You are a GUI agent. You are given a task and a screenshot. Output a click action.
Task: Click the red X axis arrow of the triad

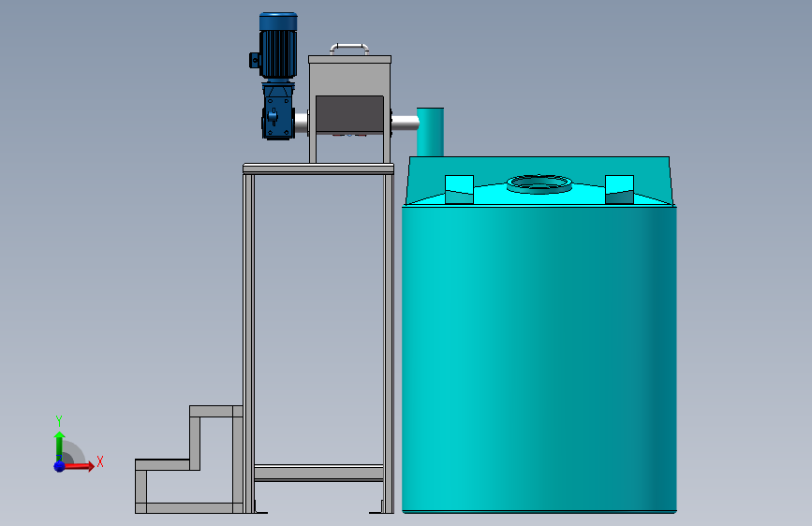[x=79, y=466]
